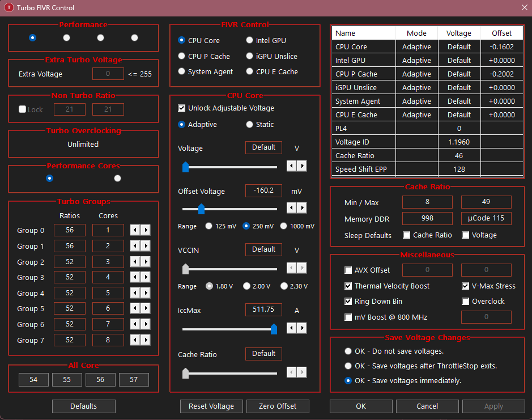The image size is (532, 420).
Task: Click All Core 57 button
Action: tap(134, 380)
